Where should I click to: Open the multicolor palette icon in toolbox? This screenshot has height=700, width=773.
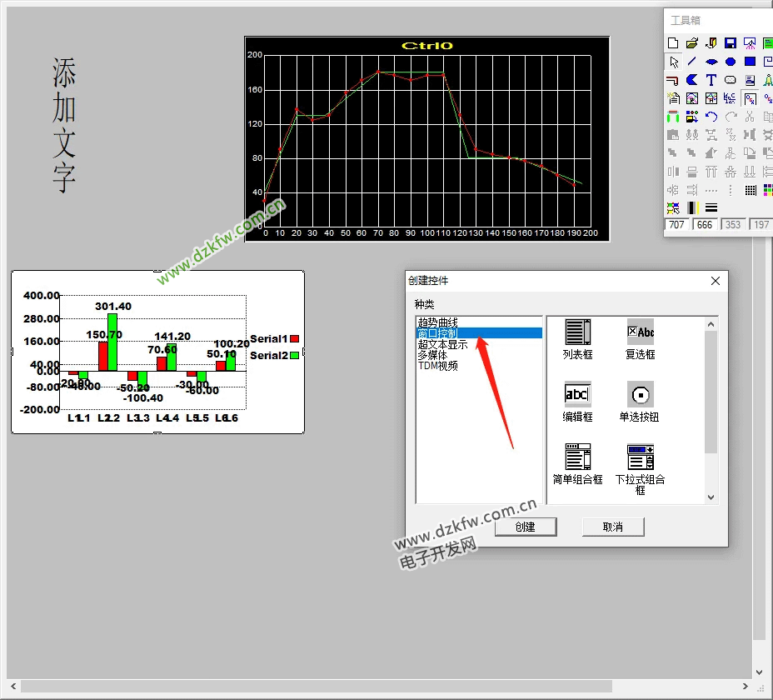(x=768, y=190)
